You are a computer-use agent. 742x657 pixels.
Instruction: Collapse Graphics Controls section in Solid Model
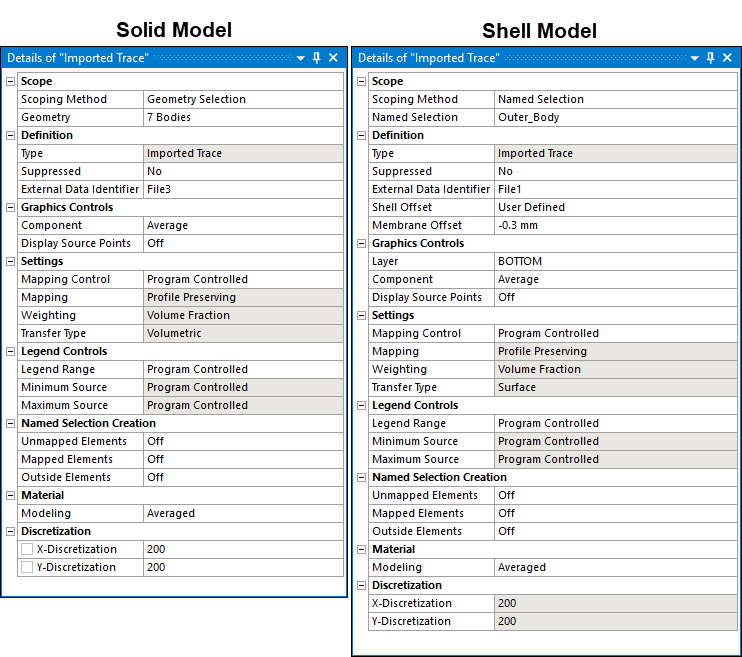coord(10,207)
